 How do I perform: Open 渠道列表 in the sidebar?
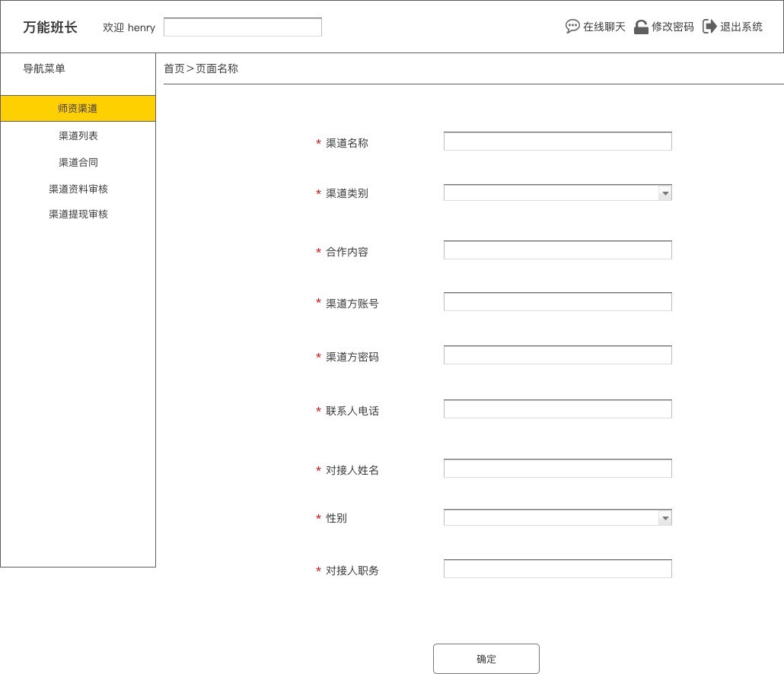coord(78,135)
